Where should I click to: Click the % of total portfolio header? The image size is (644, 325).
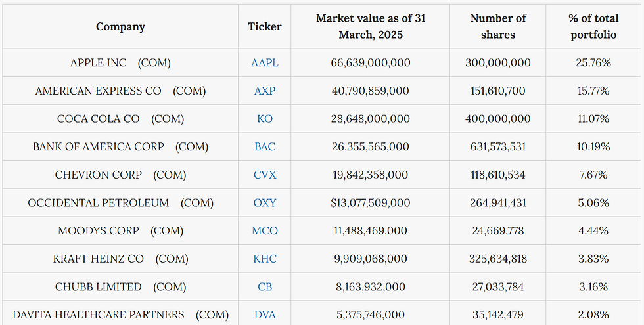click(593, 27)
